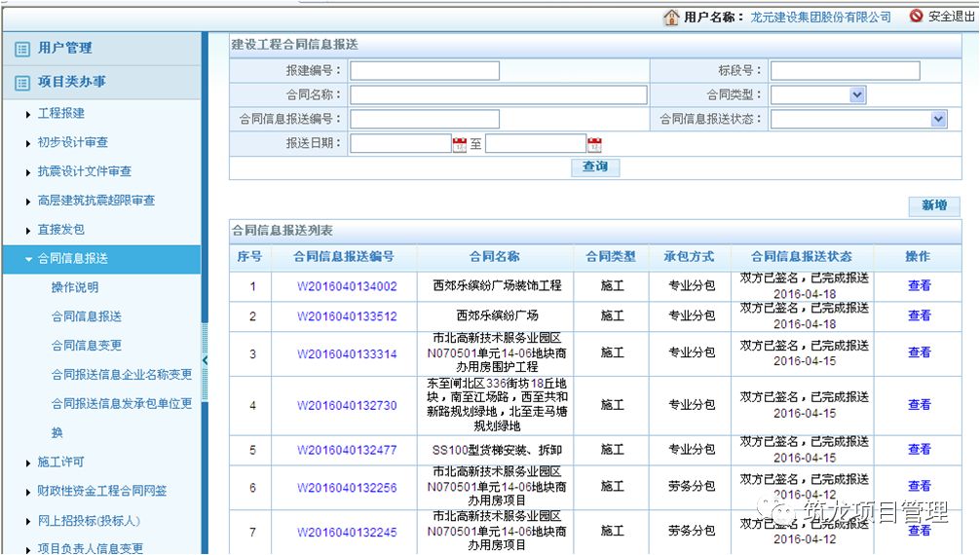Image resolution: width=980 pixels, height=555 pixels.
Task: Click 查看 for row 2 西郊乐缤纷广场
Action: (x=919, y=315)
